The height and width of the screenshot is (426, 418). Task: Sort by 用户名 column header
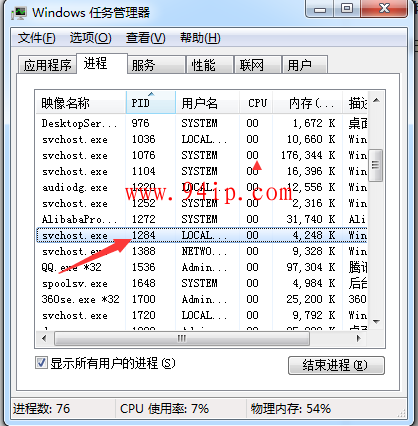click(x=207, y=103)
